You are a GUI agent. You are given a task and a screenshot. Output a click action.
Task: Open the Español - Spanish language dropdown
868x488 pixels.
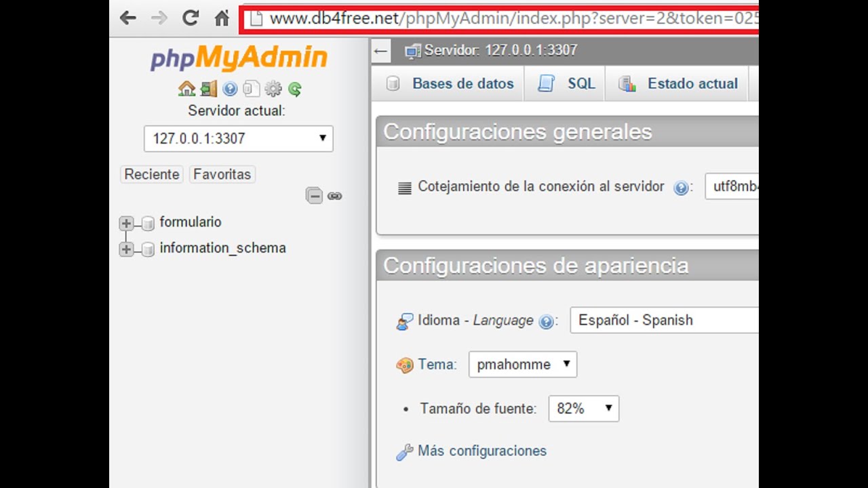[665, 320]
